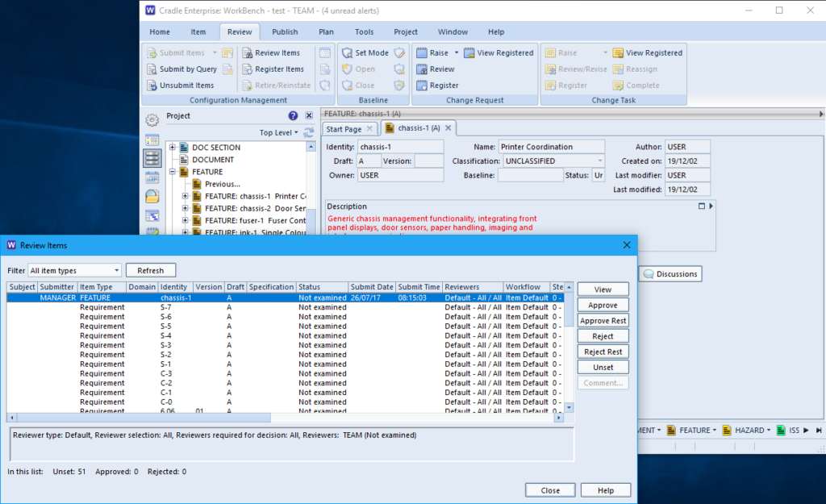This screenshot has height=504, width=826.
Task: Click the DOC SECTION tree node icon
Action: click(184, 148)
